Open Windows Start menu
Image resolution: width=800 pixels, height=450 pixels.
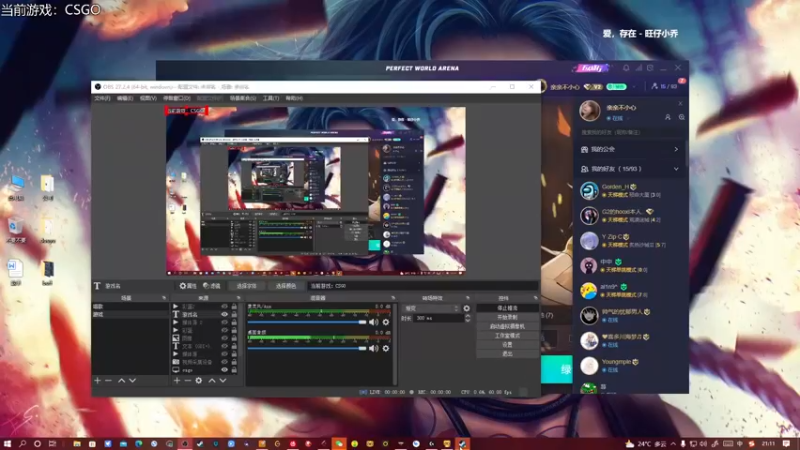point(7,444)
